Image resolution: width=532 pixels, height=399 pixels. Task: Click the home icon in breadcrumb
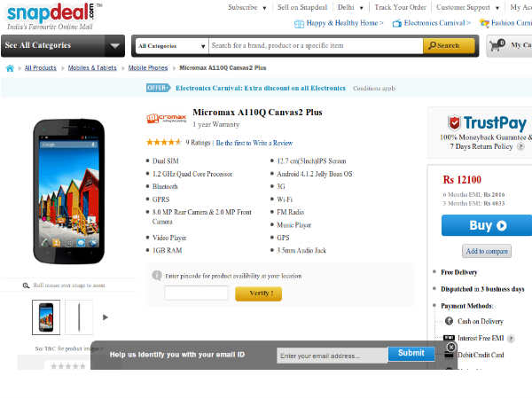point(10,67)
